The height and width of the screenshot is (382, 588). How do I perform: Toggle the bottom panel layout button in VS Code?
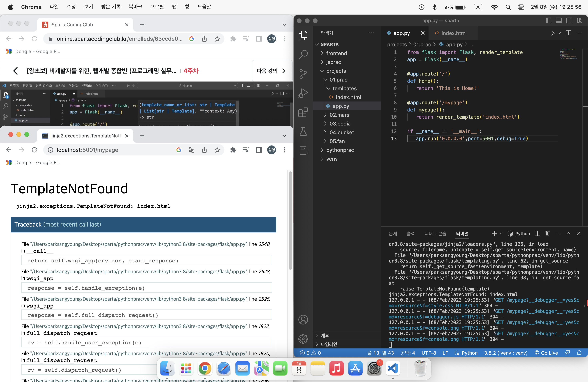pyautogui.click(x=558, y=21)
